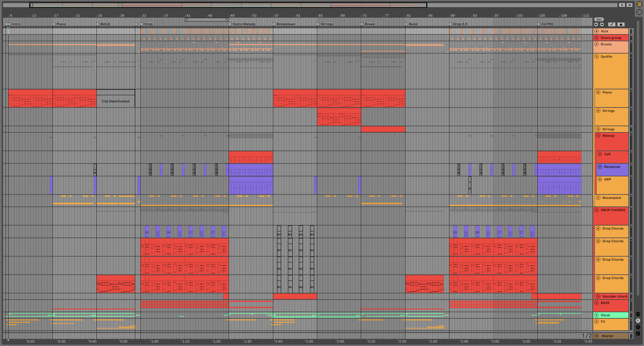The image size is (644, 346).
Task: Click the second Drop Chords track arrow icon
Action: click(598, 241)
